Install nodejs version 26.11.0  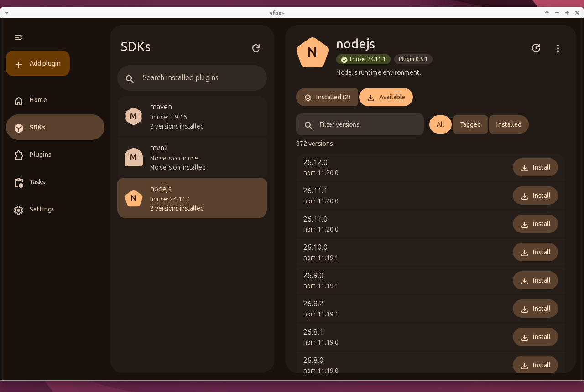535,224
